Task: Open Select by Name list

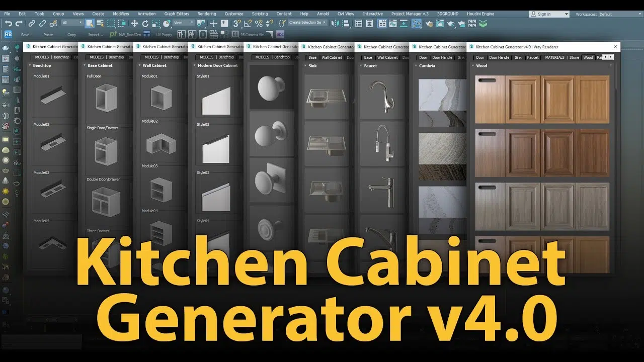Action: click(100, 23)
